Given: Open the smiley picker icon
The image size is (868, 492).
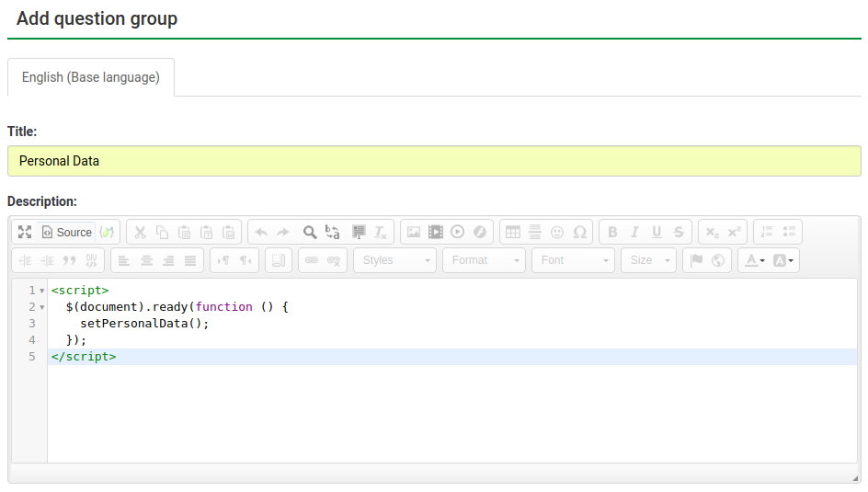Looking at the screenshot, I should [x=557, y=232].
